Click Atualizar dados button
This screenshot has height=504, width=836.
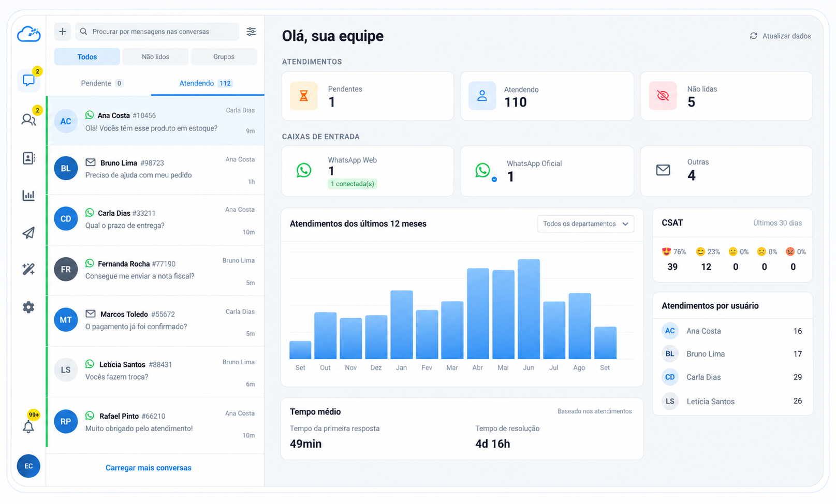point(780,36)
